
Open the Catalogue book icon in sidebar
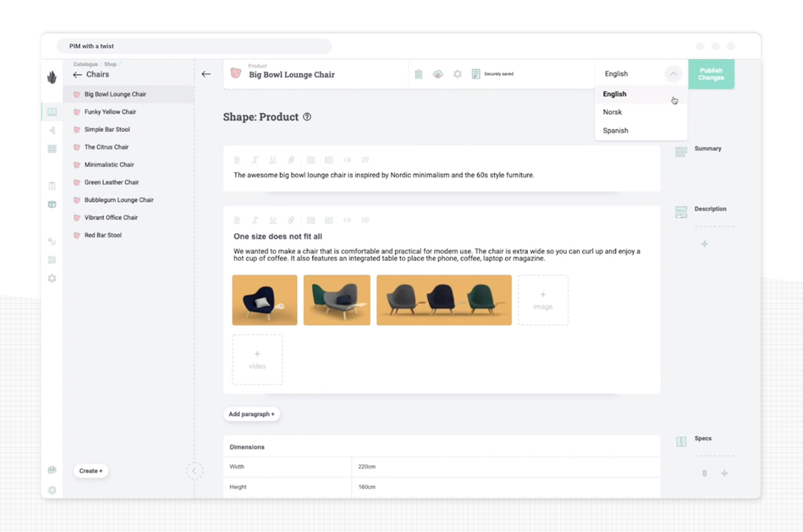click(52, 112)
